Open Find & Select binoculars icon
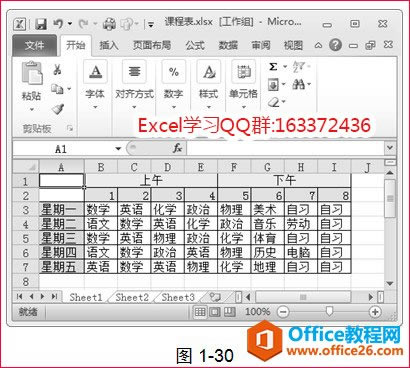Viewport: 410px width, 368px height. (299, 84)
